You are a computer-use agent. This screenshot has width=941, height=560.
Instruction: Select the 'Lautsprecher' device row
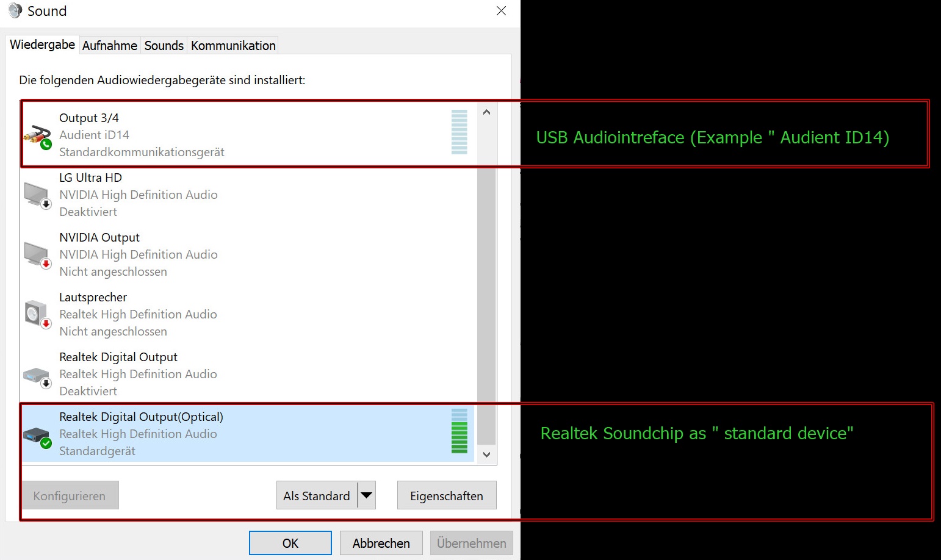(248, 315)
